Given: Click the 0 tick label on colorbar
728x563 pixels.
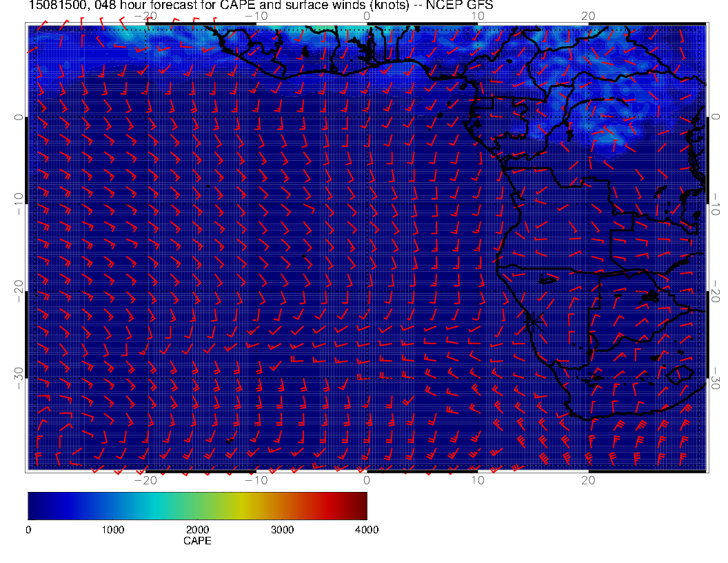Looking at the screenshot, I should click(29, 530).
